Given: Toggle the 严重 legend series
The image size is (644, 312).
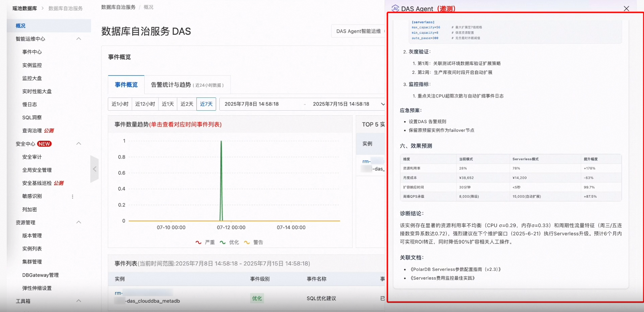Looking at the screenshot, I should (205, 242).
